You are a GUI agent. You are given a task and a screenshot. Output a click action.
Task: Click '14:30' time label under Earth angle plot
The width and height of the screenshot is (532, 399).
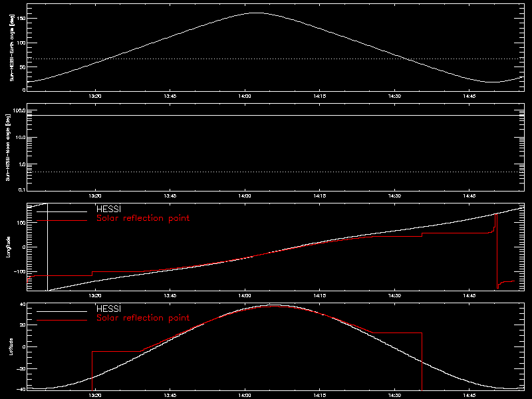click(x=394, y=96)
